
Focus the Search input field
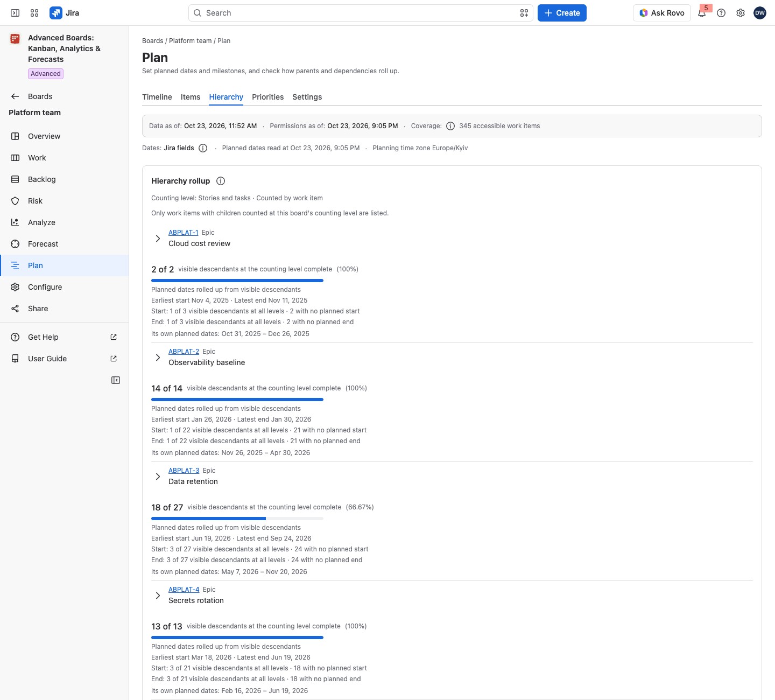[x=361, y=13]
